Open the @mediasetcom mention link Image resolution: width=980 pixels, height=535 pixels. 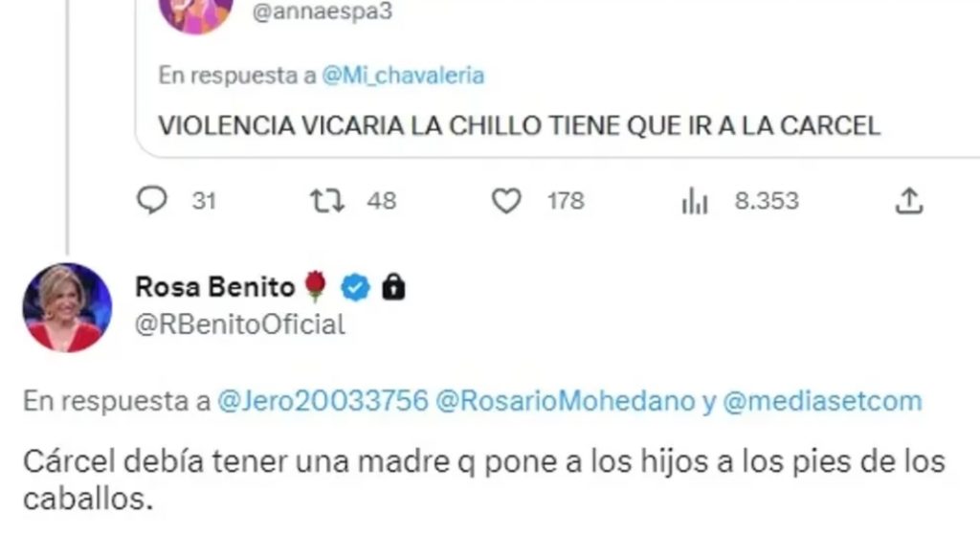click(822, 401)
